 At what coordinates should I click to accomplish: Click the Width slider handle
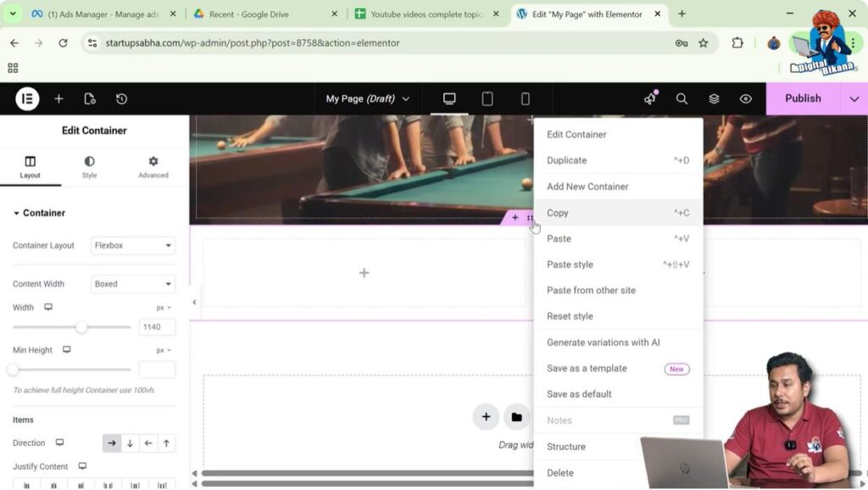tap(81, 327)
